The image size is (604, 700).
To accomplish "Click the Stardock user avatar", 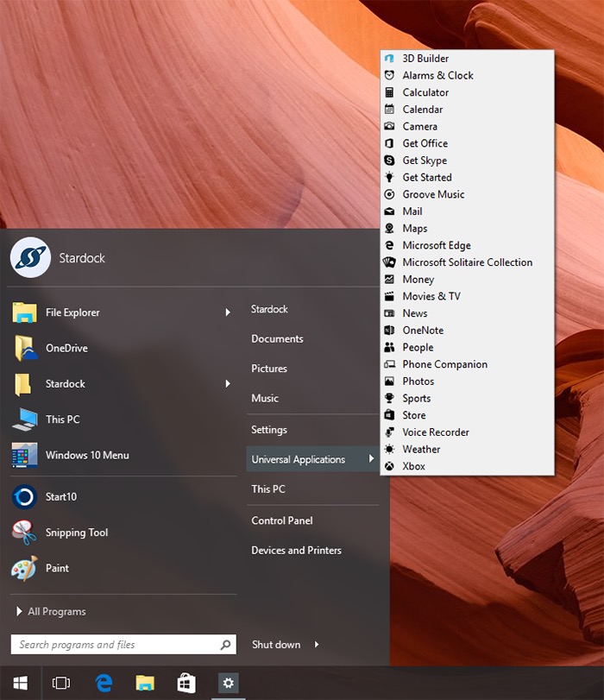I will tap(30, 257).
